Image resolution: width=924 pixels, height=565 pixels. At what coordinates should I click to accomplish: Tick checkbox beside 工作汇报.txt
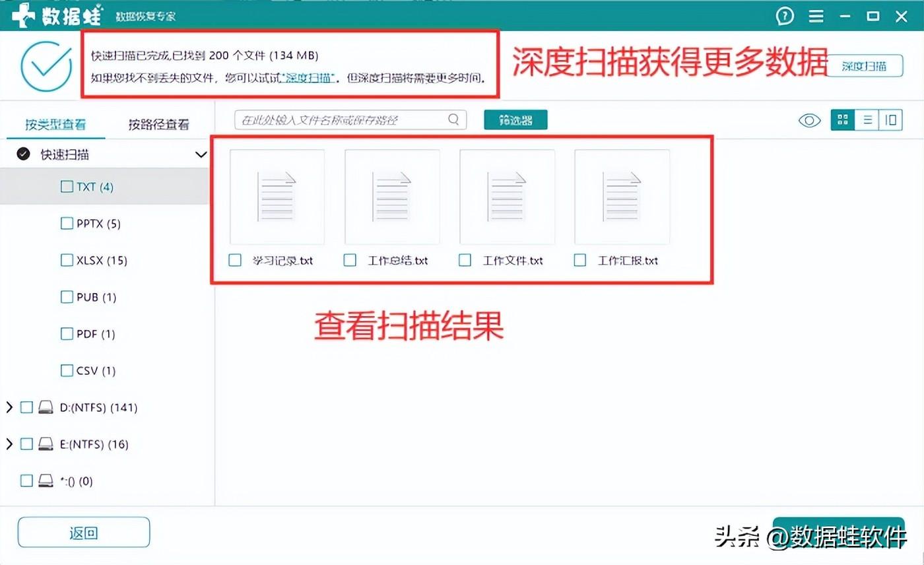click(x=580, y=260)
